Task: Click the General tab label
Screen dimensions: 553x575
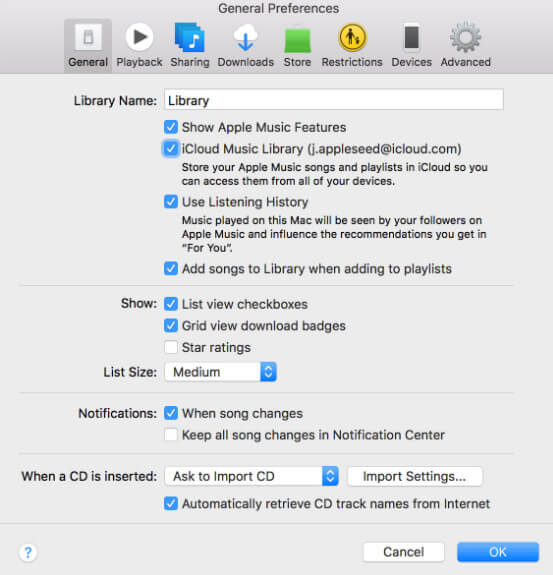Action: (88, 62)
